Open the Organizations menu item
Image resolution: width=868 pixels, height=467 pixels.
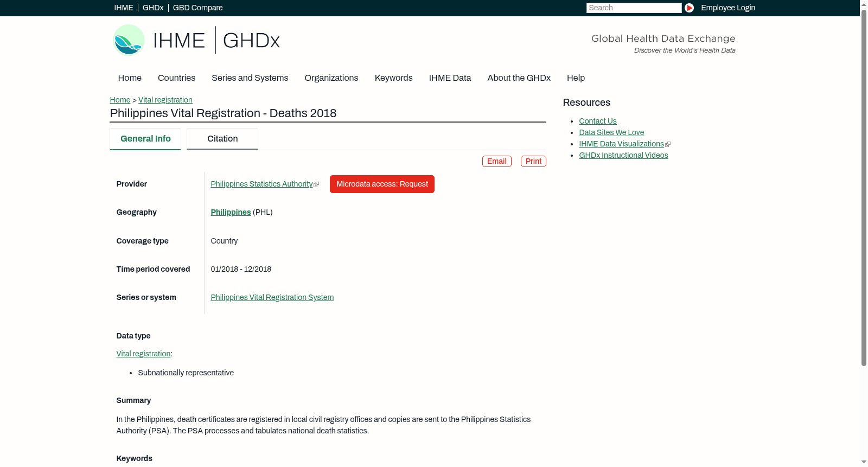click(x=331, y=78)
